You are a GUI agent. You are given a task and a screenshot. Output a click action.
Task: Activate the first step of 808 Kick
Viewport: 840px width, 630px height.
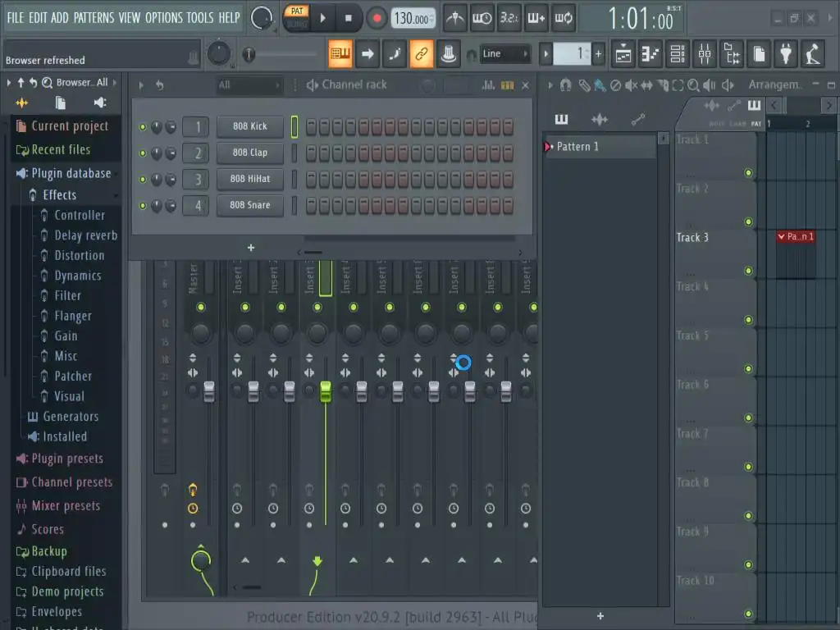[311, 127]
